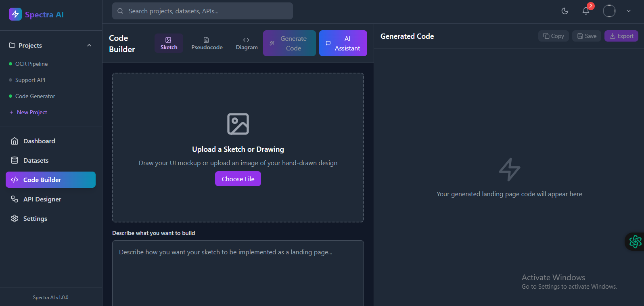644x306 pixels.
Task: Toggle dark mode with the moon icon
Action: click(565, 11)
